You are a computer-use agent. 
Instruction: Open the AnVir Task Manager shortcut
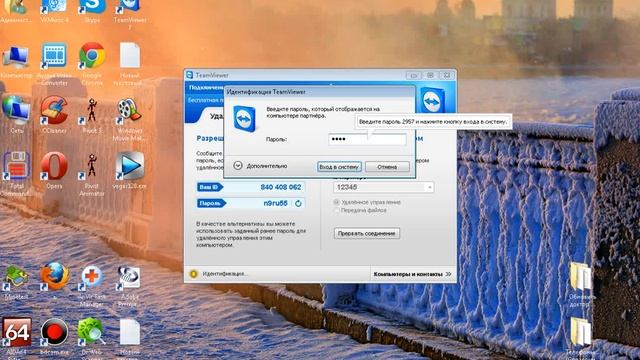92,276
